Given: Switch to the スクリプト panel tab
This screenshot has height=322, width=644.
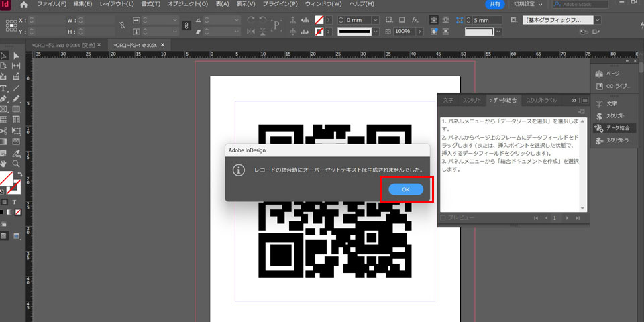Looking at the screenshot, I should point(472,100).
